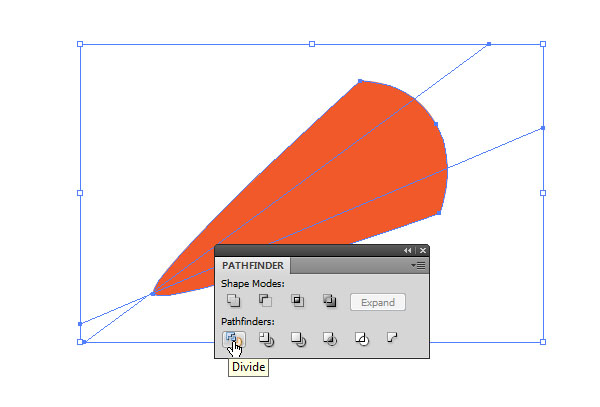This screenshot has width=600, height=407.
Task: Click the top-left bounding box handle
Action: 80,44
